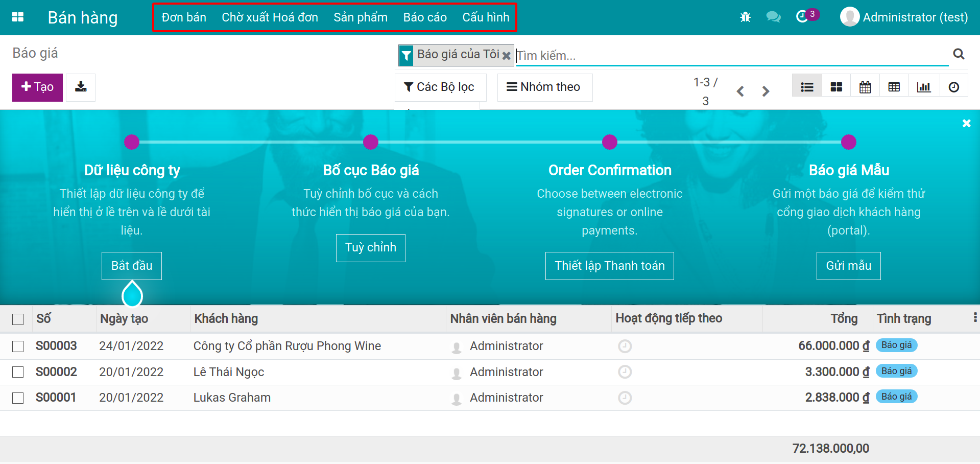Image resolution: width=980 pixels, height=464 pixels.
Task: Click the Tìm kiếm search field
Action: click(730, 55)
